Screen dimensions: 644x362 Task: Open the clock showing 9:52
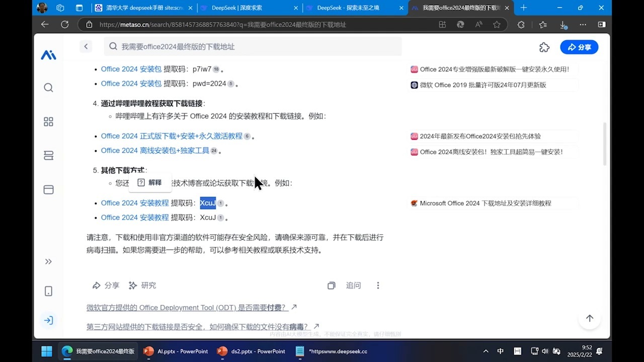click(x=580, y=351)
